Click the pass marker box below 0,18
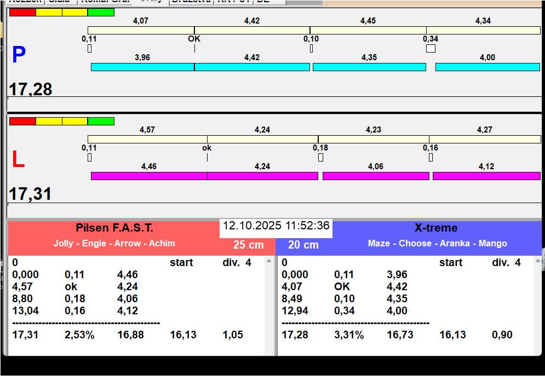This screenshot has width=545, height=392. pos(320,158)
